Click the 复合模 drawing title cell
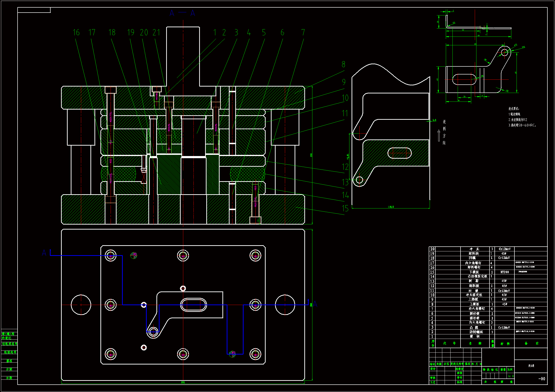The width and height of the screenshot is (555, 392). coord(531,366)
